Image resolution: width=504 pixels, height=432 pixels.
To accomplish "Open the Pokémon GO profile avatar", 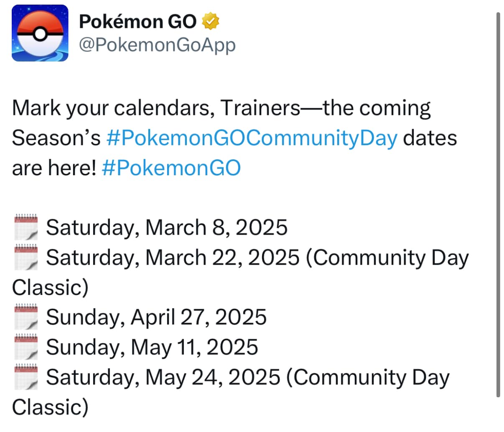I will (40, 33).
